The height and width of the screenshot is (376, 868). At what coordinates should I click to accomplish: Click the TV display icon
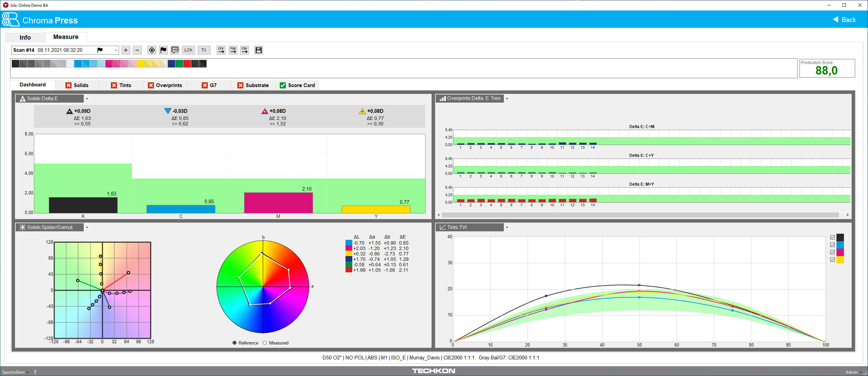204,50
